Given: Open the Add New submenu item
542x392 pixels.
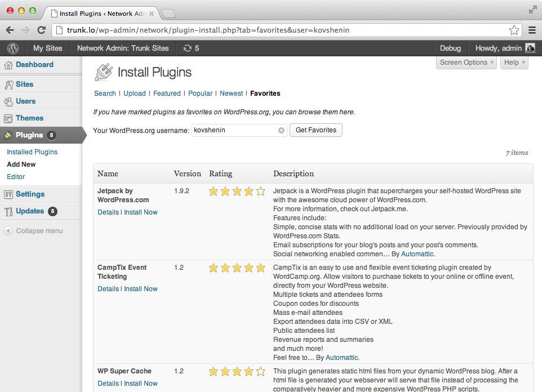Looking at the screenshot, I should (21, 164).
